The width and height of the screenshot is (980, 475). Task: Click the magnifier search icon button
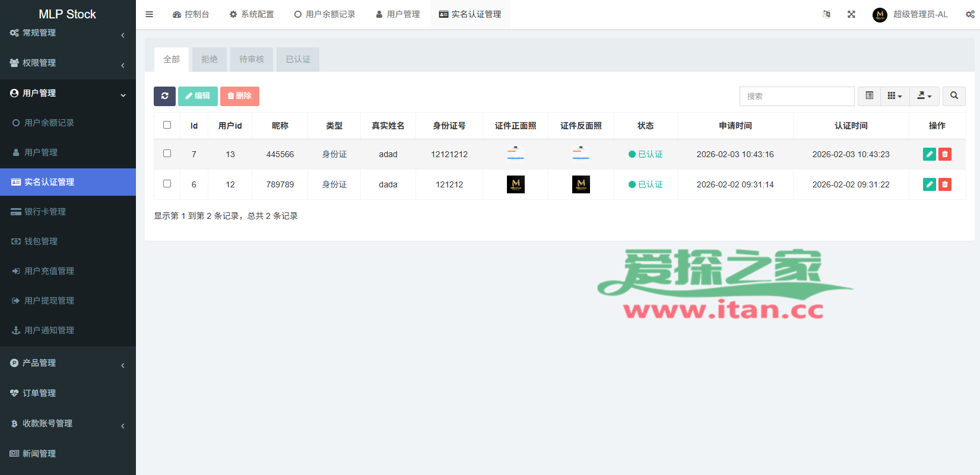pos(954,96)
